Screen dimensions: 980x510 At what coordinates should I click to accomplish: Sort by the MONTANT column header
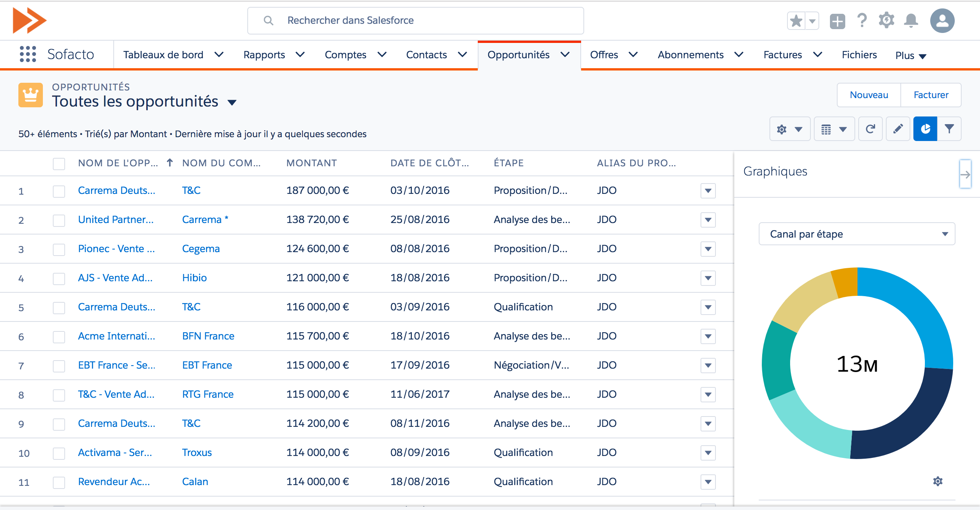click(312, 163)
